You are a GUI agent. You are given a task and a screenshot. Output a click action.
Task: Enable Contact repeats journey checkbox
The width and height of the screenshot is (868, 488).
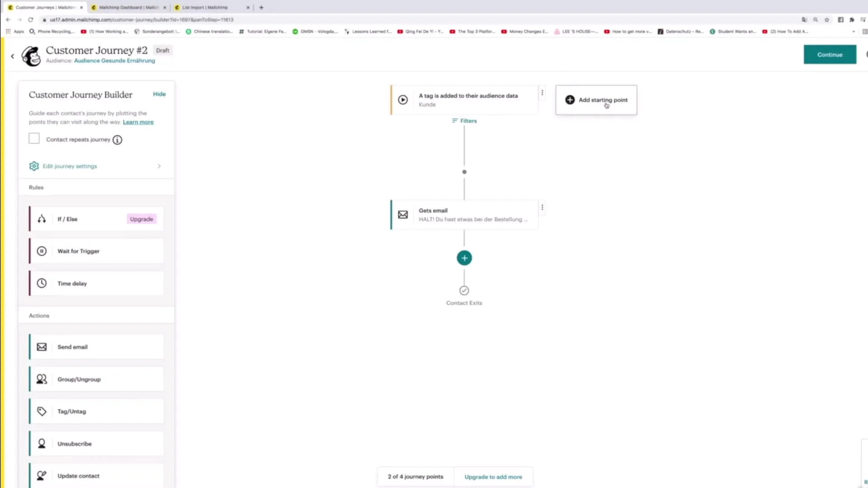coord(34,139)
